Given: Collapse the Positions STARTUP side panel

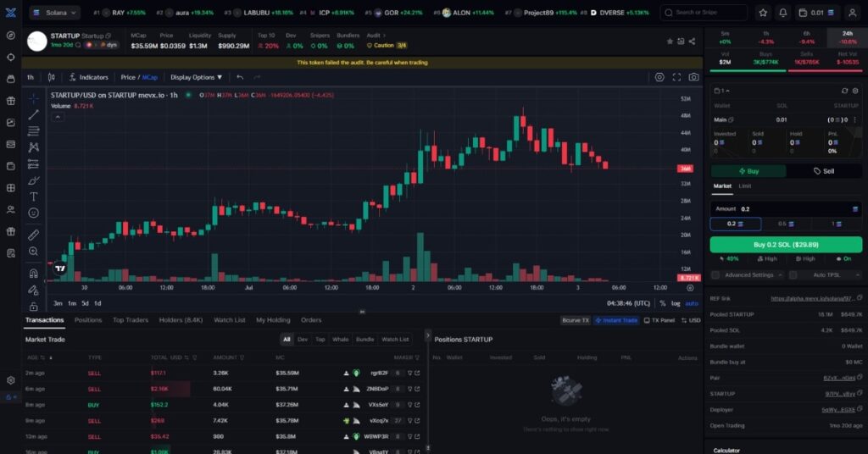Looking at the screenshot, I should 427,335.
